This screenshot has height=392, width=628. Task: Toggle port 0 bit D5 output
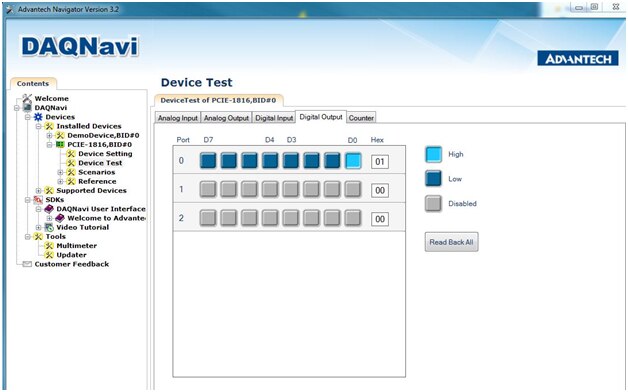(249, 161)
